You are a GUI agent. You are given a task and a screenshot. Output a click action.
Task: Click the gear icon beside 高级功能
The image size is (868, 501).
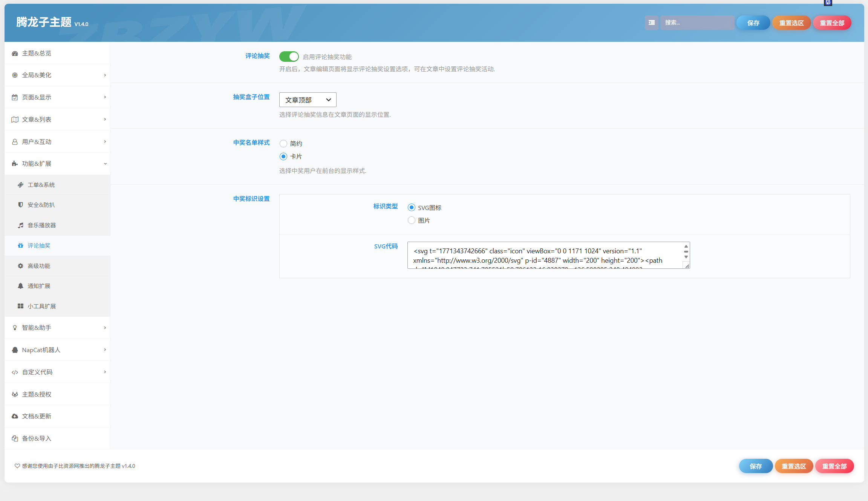tap(20, 266)
